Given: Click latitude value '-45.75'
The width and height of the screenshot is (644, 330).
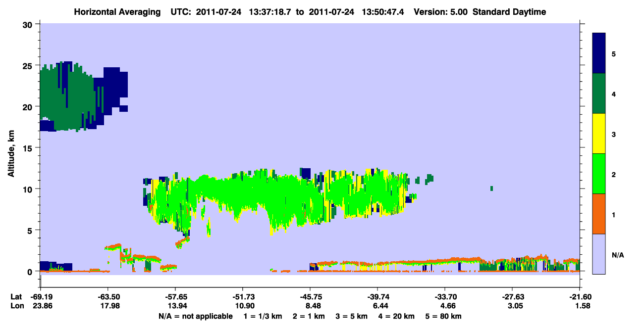Looking at the screenshot, I should (x=310, y=297).
